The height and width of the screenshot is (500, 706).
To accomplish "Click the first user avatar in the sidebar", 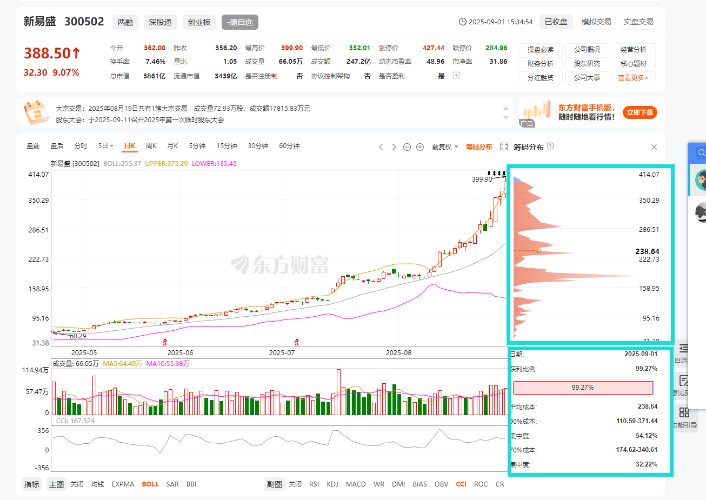I will tap(701, 180).
